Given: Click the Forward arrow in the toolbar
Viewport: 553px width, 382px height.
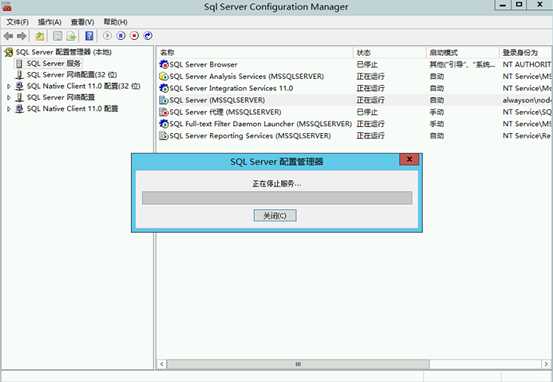Looking at the screenshot, I should click(22, 36).
